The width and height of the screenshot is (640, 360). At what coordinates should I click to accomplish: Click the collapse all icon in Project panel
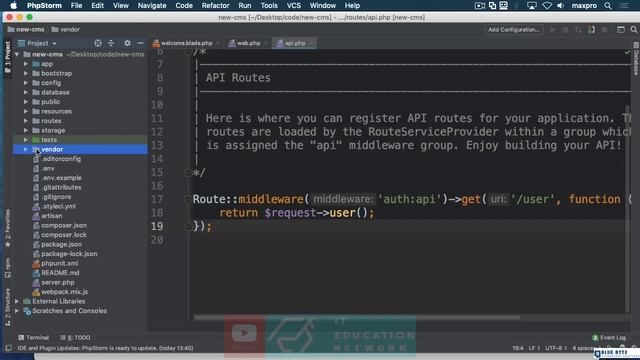111,43
